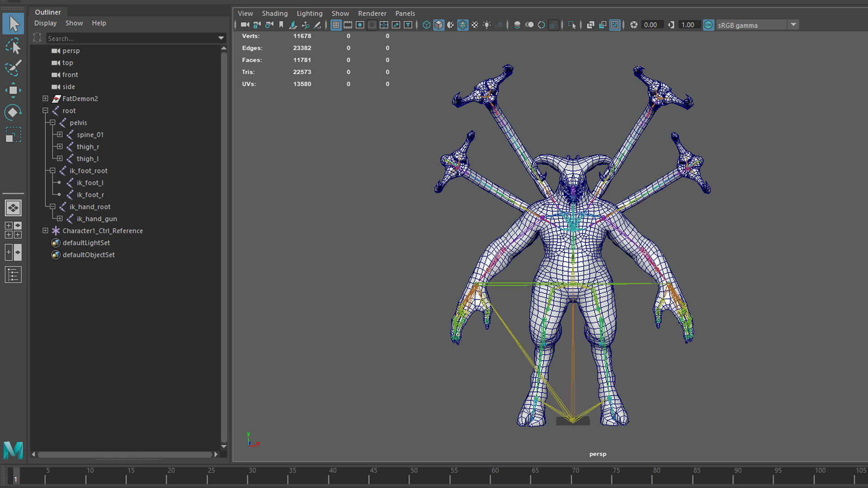
Task: Click the current frame marker at 1
Action: (15, 477)
